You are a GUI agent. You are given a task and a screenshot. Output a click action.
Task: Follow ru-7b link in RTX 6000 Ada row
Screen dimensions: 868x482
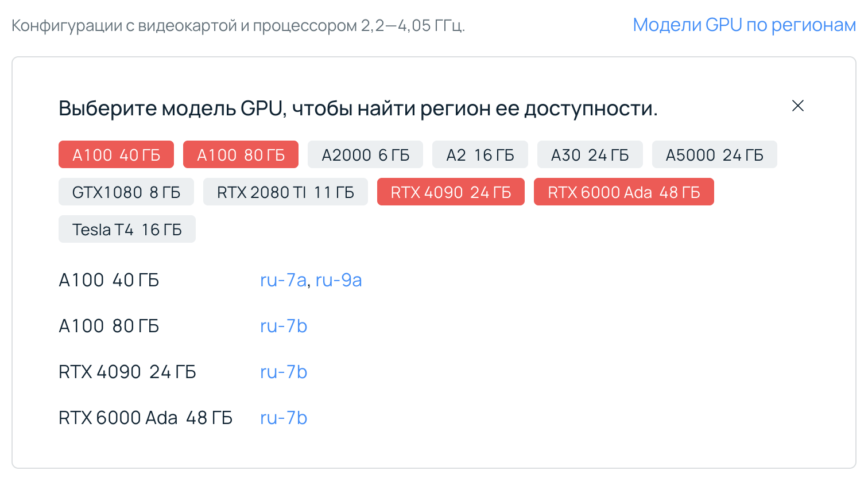click(284, 418)
